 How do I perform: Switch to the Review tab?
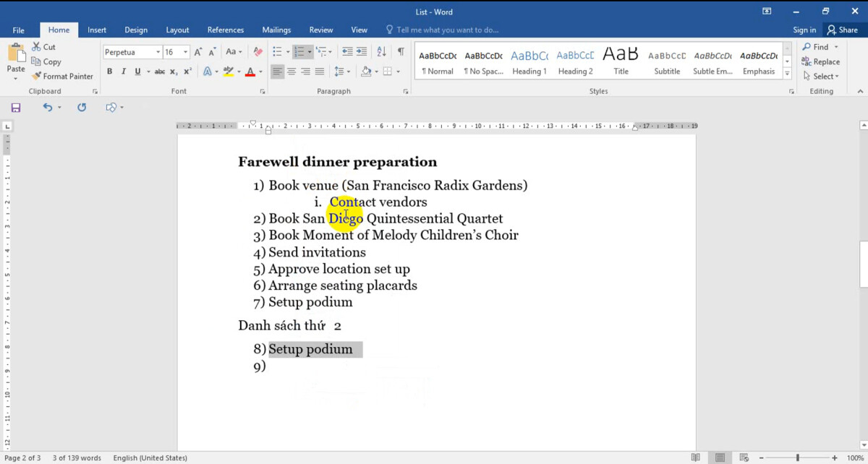(321, 30)
